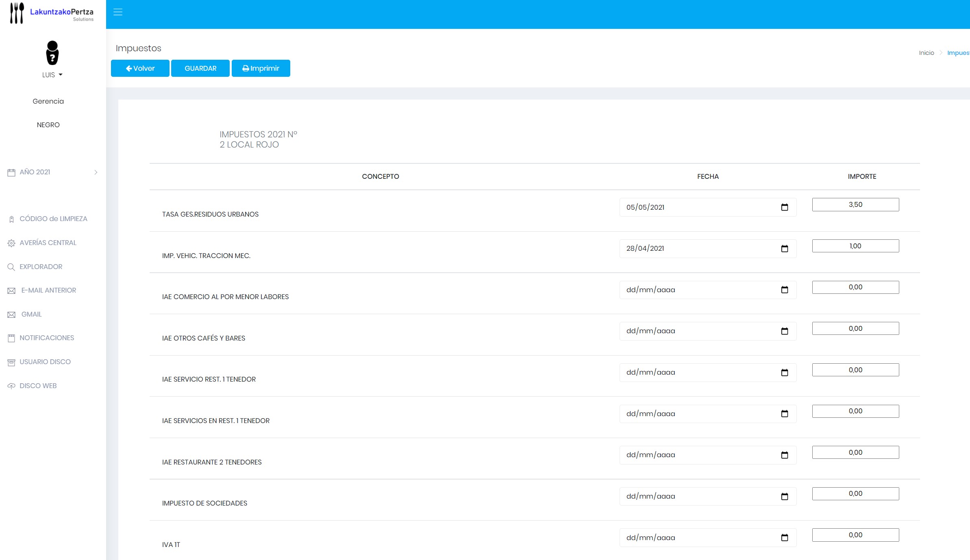Click the Gerencia sidebar label
Viewport: 970px width, 560px height.
pos(48,101)
